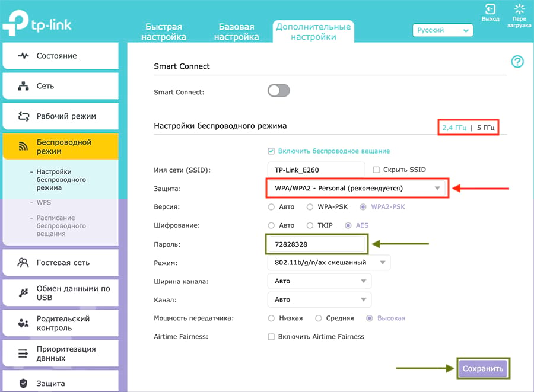Open Настройки беспроводного режима submenu
Screen dimensions: 534x392
(x=61, y=180)
